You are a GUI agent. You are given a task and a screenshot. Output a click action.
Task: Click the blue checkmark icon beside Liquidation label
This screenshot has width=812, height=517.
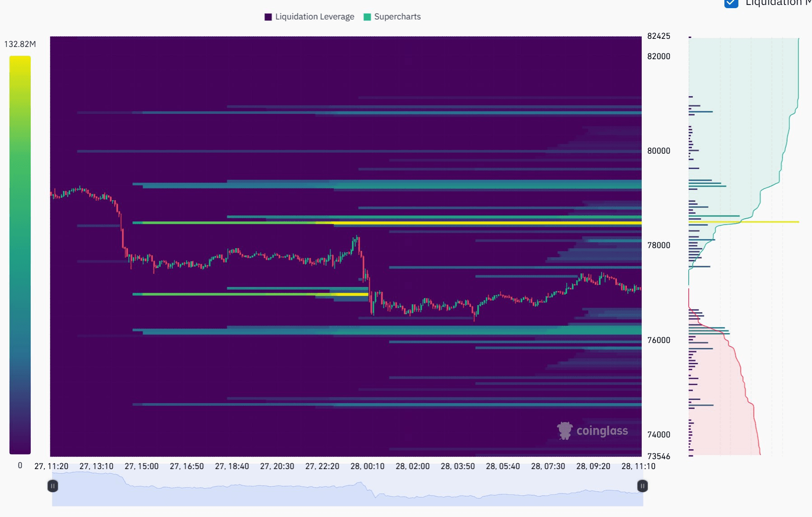pos(732,4)
